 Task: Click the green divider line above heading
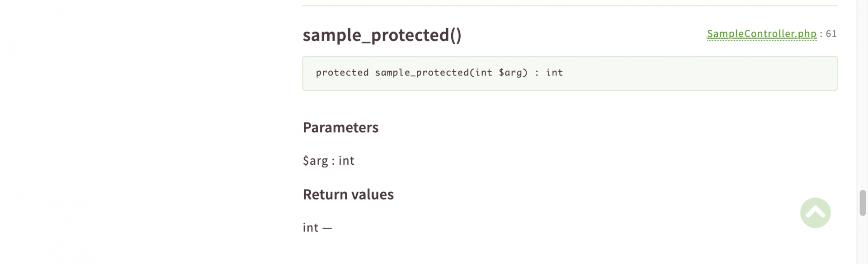[570, 6]
